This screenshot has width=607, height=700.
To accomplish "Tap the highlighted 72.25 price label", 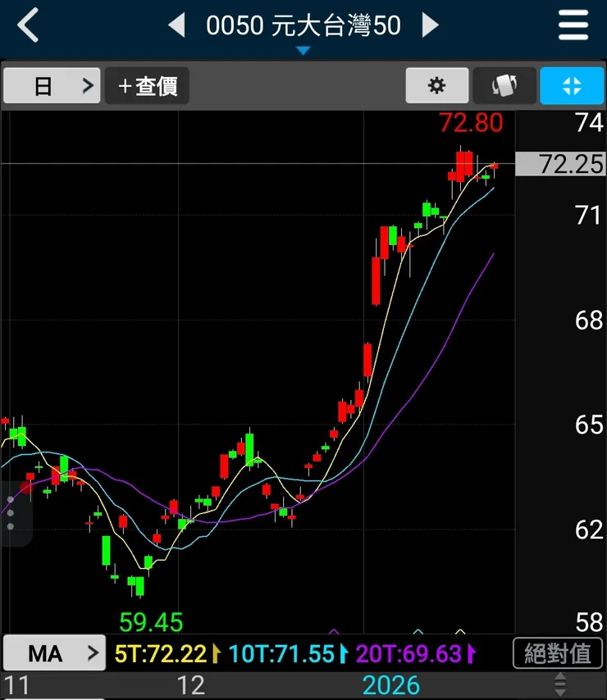I will [x=560, y=164].
